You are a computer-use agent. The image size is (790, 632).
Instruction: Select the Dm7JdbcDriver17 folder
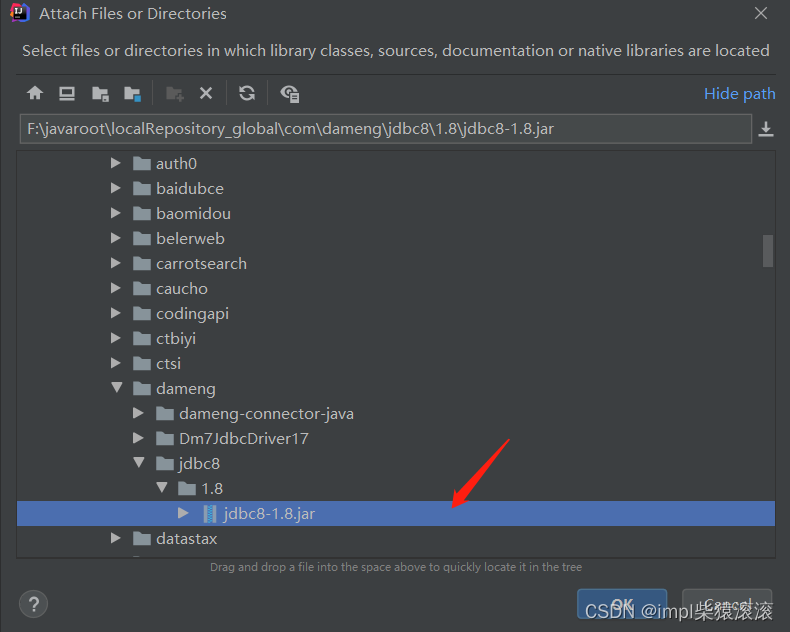click(x=396, y=438)
